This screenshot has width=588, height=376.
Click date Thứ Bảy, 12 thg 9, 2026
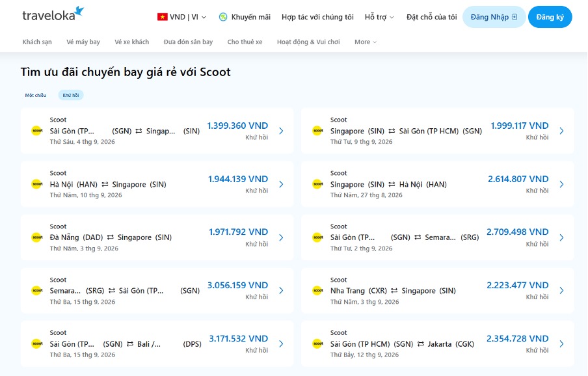[364, 355]
